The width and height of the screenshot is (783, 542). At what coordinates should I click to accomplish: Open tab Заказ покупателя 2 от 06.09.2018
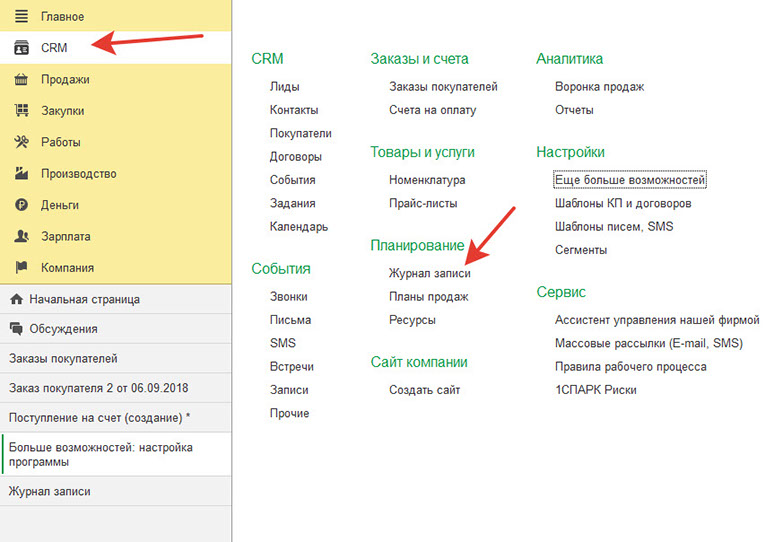116,388
